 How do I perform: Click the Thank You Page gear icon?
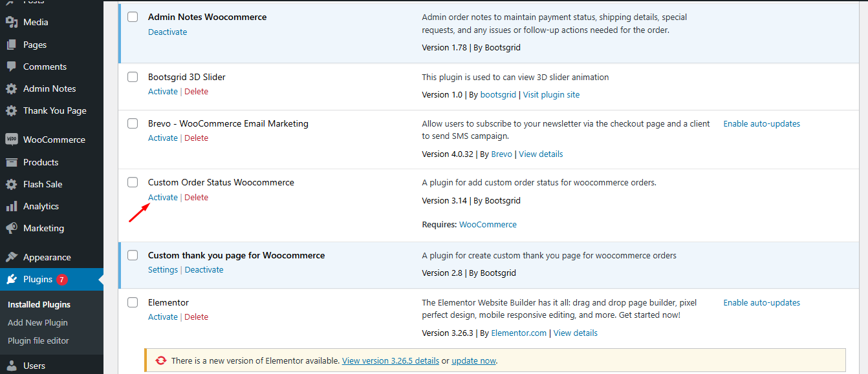point(12,110)
